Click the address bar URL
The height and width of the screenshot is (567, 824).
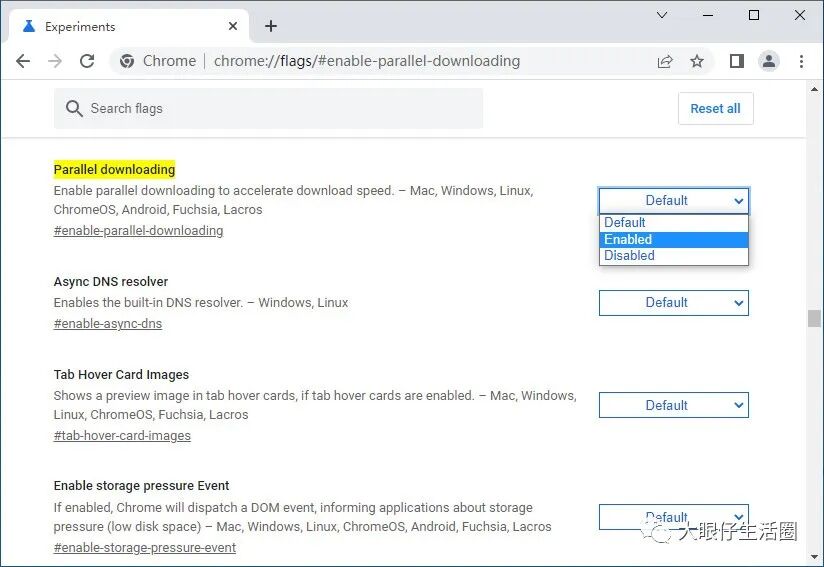coord(367,61)
